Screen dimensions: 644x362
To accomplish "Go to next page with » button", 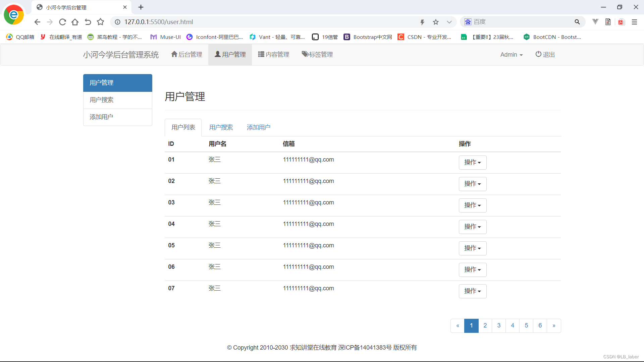I will pyautogui.click(x=554, y=326).
